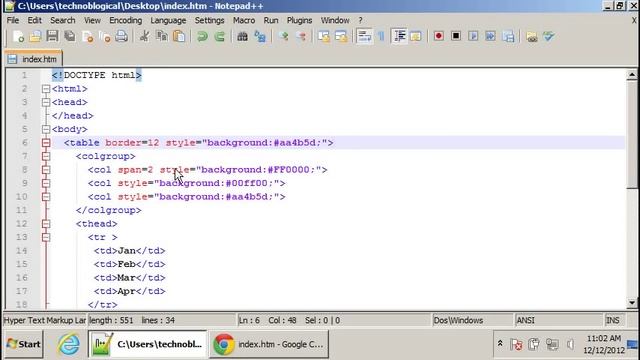Click the spell-check checkmark plugin icon

549,36
